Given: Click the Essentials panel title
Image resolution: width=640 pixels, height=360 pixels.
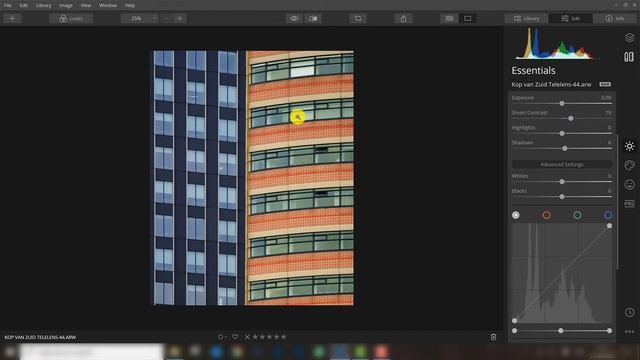Looking at the screenshot, I should (533, 71).
